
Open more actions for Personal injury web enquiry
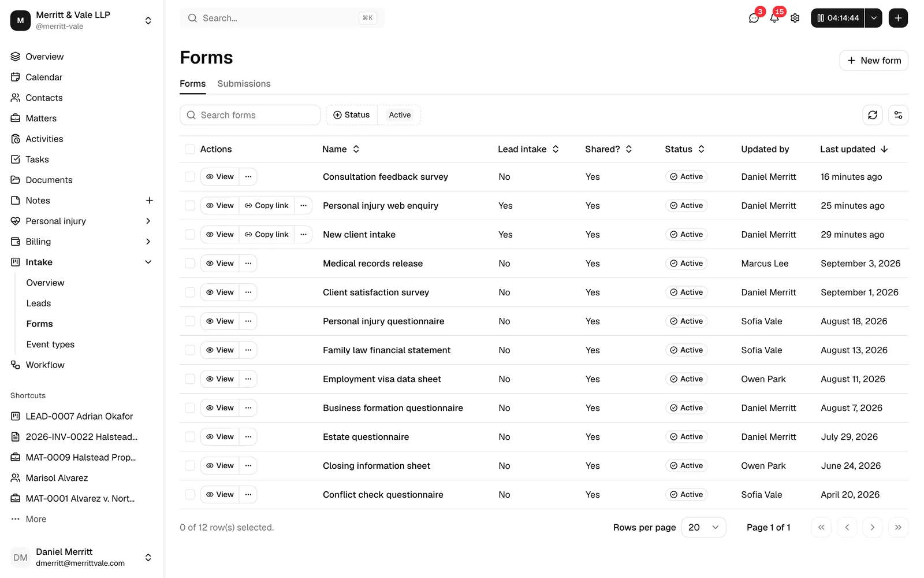(303, 206)
